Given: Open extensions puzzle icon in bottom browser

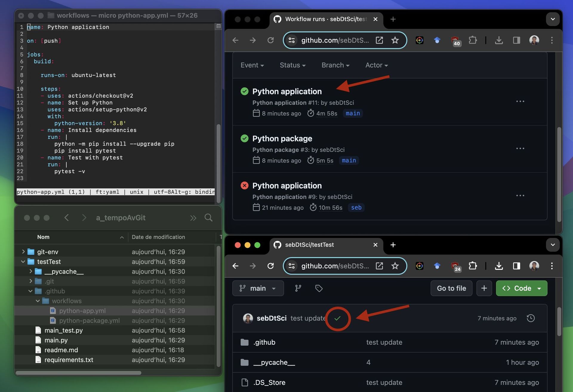Looking at the screenshot, I should [473, 266].
